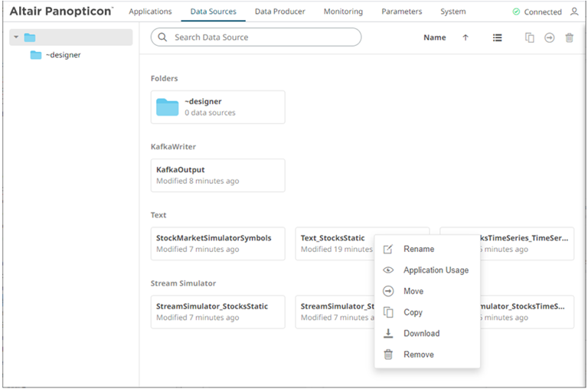Screen dimensions: 588x389
Task: Switch to the Monitoring tab
Action: point(341,12)
